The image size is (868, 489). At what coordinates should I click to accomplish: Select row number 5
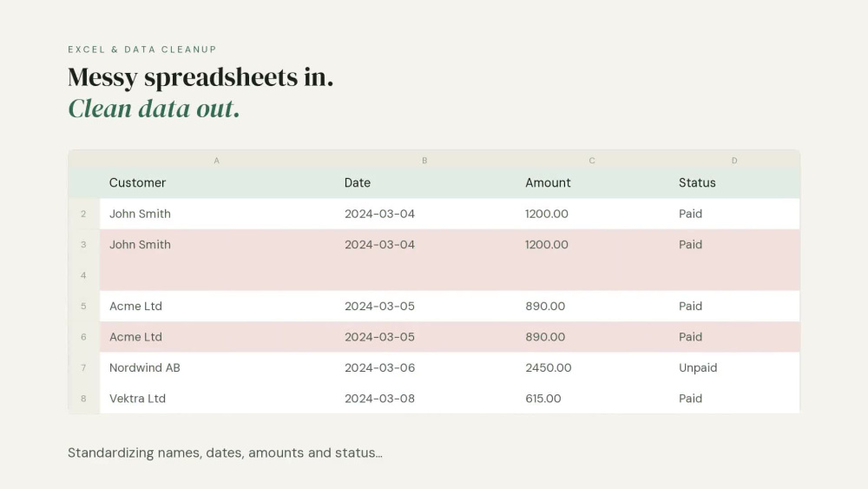coord(83,306)
